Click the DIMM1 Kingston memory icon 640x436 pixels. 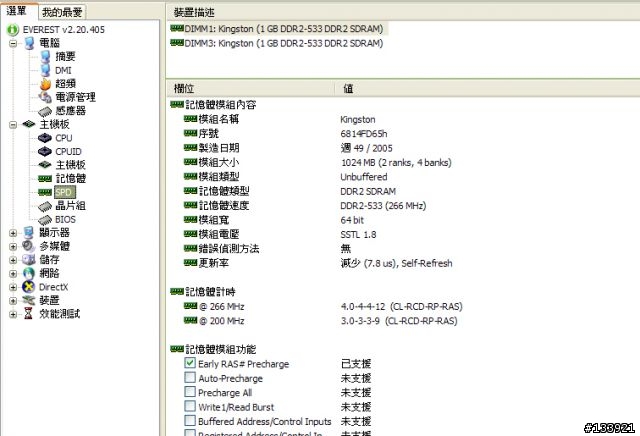pyautogui.click(x=177, y=28)
